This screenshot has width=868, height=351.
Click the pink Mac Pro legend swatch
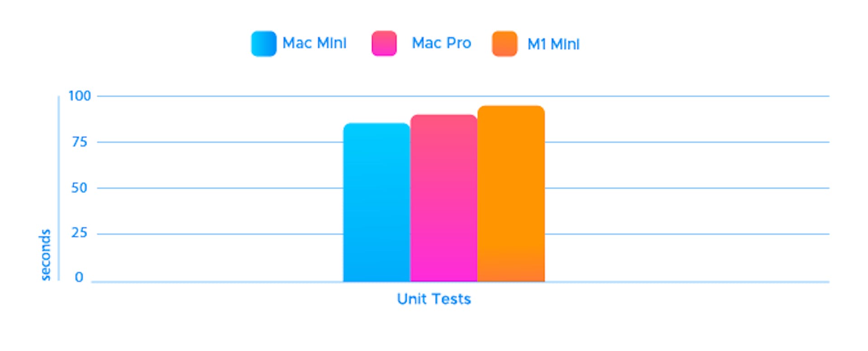[384, 44]
